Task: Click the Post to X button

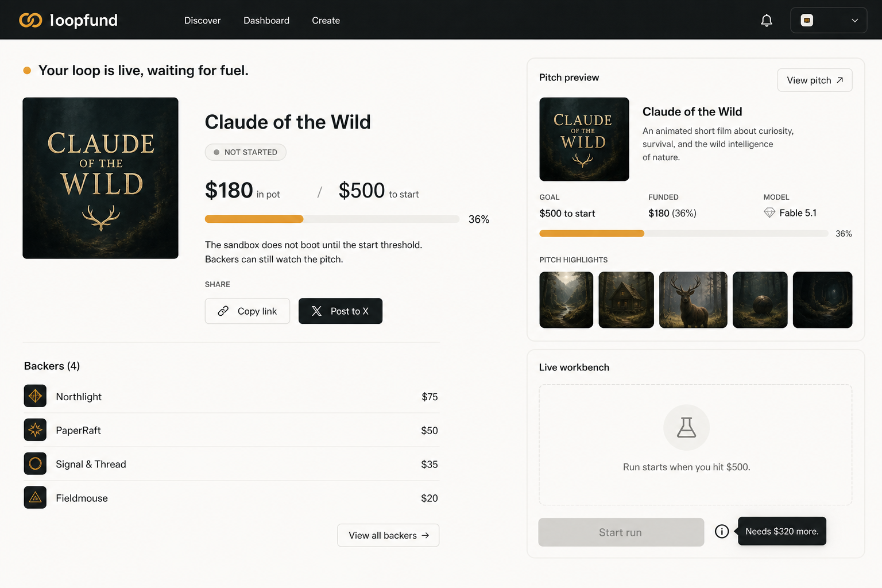Action: pyautogui.click(x=341, y=311)
